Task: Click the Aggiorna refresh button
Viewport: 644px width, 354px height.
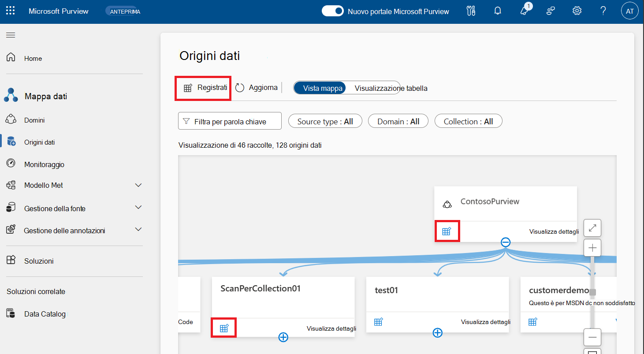Action: pos(257,88)
